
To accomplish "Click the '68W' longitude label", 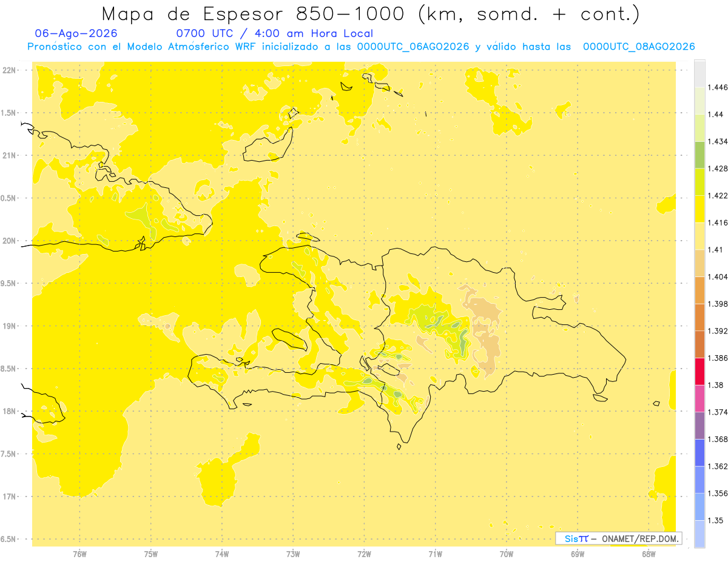I will click(x=649, y=554).
